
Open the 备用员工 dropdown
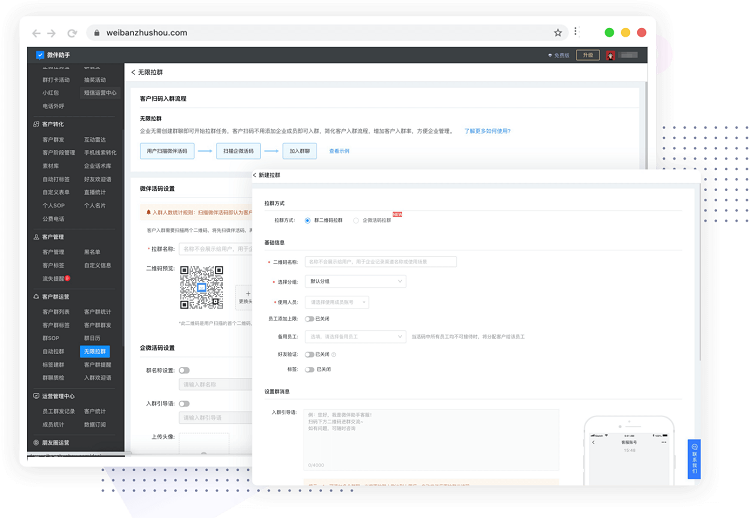[x=355, y=337]
